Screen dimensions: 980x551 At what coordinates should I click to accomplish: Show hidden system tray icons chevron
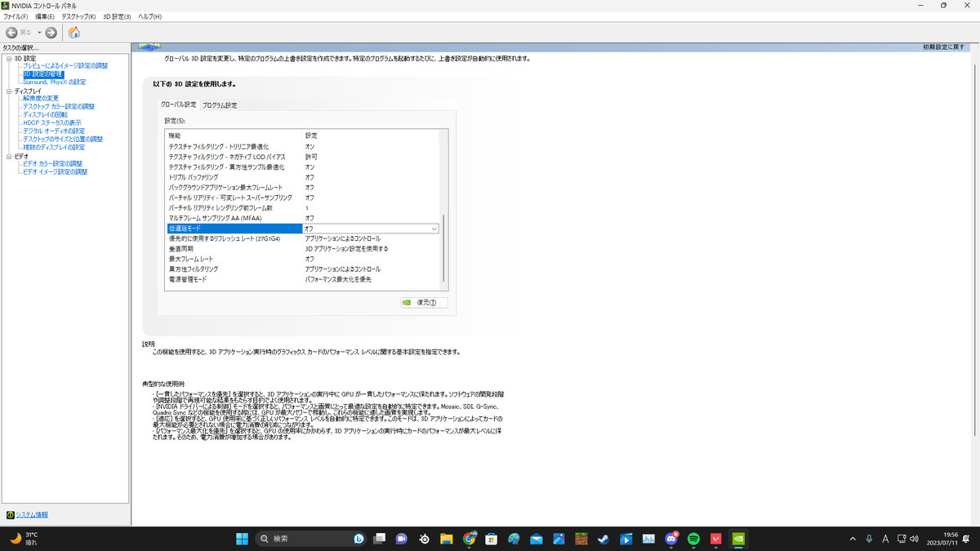[x=853, y=539]
